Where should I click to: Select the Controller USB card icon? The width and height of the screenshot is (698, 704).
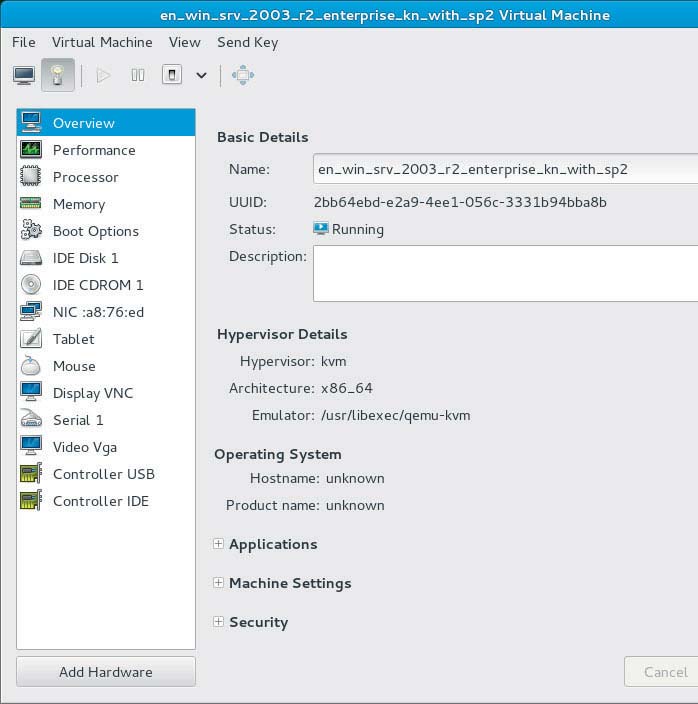31,474
